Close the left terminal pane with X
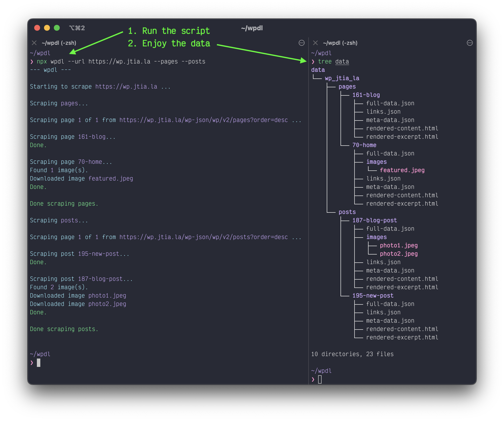This screenshot has width=504, height=421. (x=34, y=43)
